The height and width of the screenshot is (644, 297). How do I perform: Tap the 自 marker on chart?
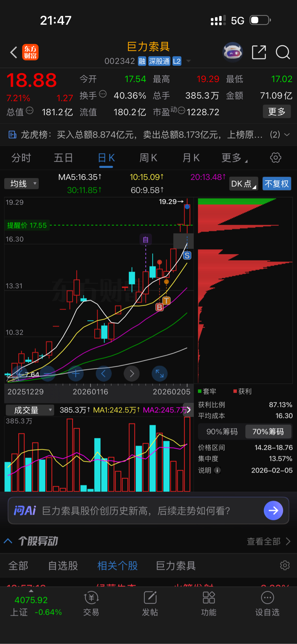point(146,240)
